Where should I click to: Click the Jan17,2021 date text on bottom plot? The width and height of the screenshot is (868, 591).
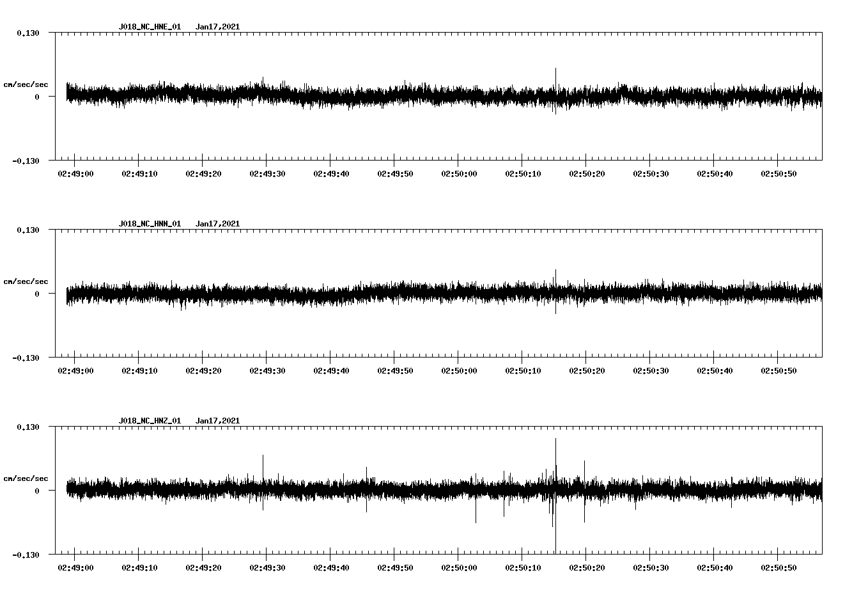pyautogui.click(x=218, y=420)
